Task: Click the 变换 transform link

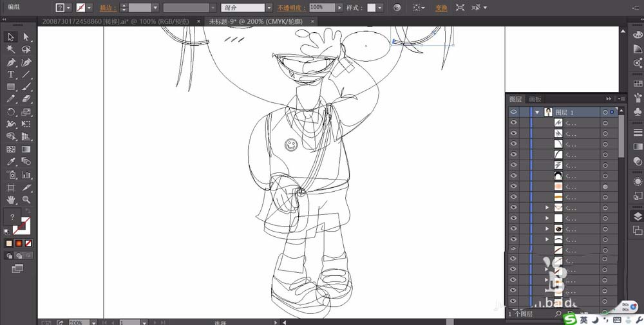Action: pos(441,8)
